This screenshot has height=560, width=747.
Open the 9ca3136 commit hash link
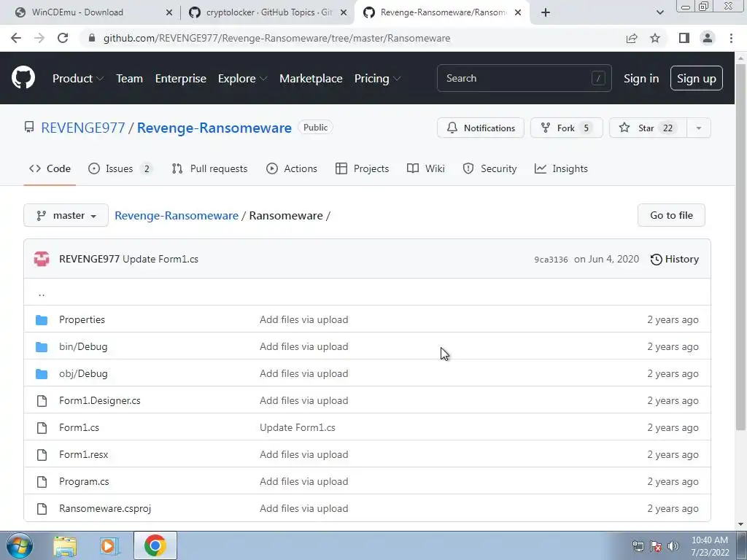pyautogui.click(x=551, y=260)
